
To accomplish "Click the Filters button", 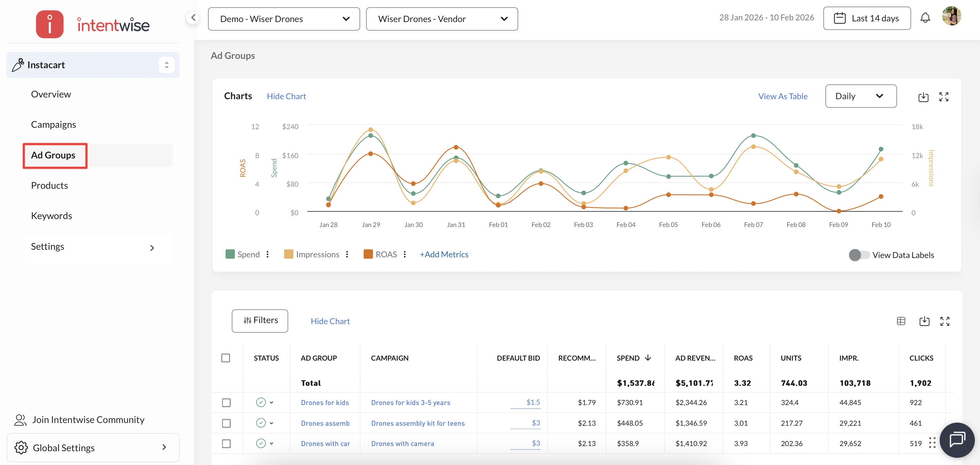I will [260, 321].
